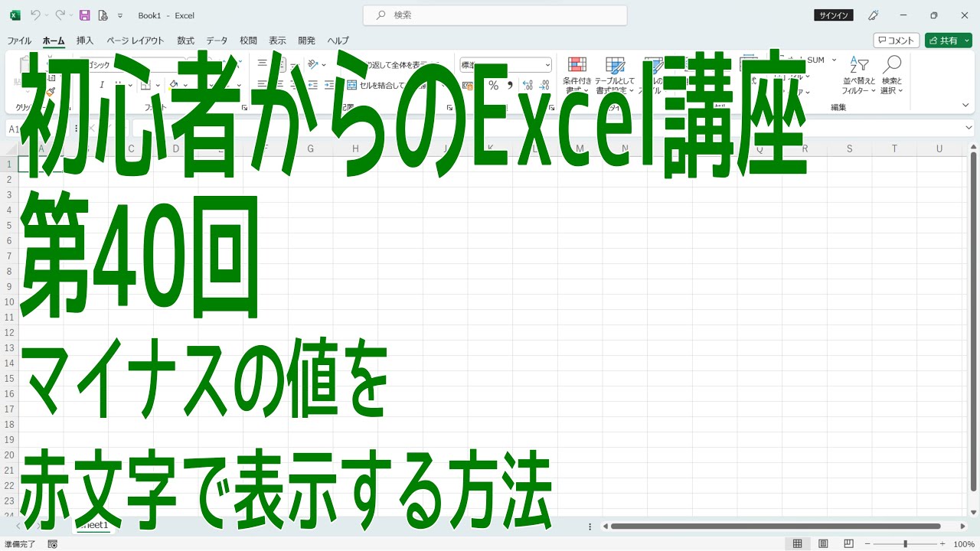Viewport: 980px width, 551px height.
Task: Select column U header
Action: tap(939, 149)
